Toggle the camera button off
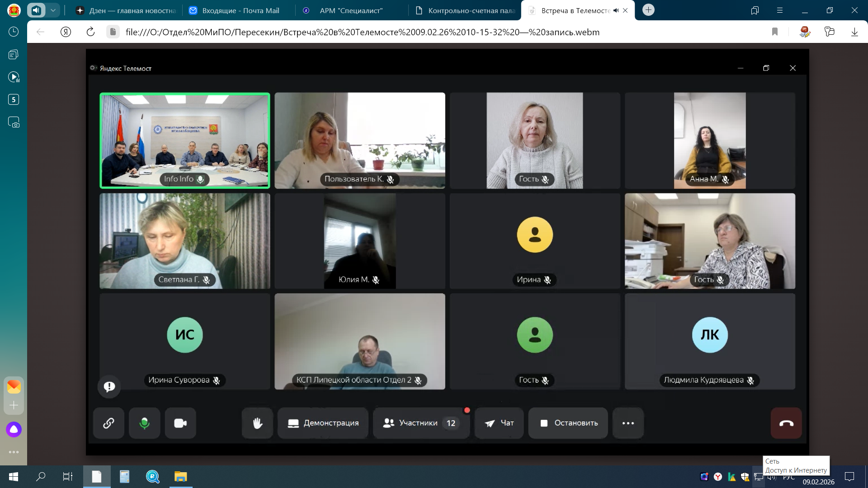 pos(180,423)
